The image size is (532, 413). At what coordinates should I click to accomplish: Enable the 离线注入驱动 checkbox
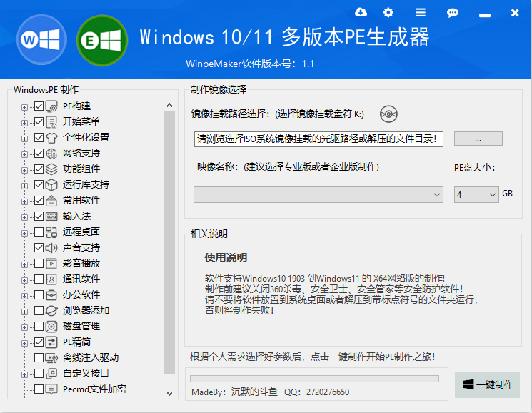(39, 358)
